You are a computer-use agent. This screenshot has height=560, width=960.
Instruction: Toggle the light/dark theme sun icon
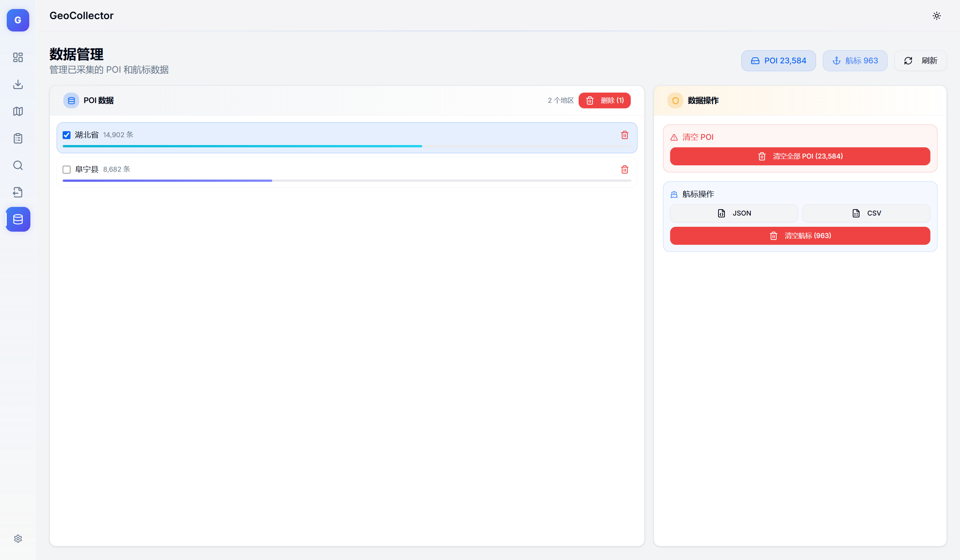click(936, 16)
